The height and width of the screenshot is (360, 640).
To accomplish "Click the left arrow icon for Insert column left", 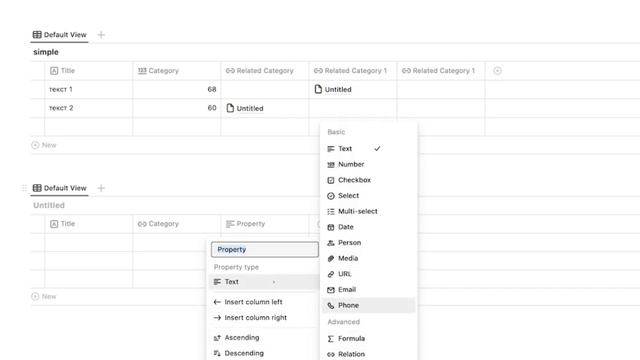I will tap(217, 302).
